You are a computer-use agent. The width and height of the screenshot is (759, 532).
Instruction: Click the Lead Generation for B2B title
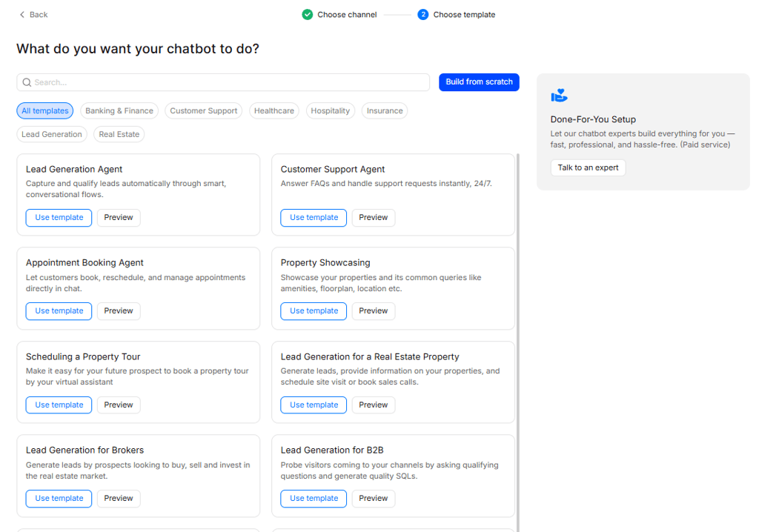tap(332, 450)
